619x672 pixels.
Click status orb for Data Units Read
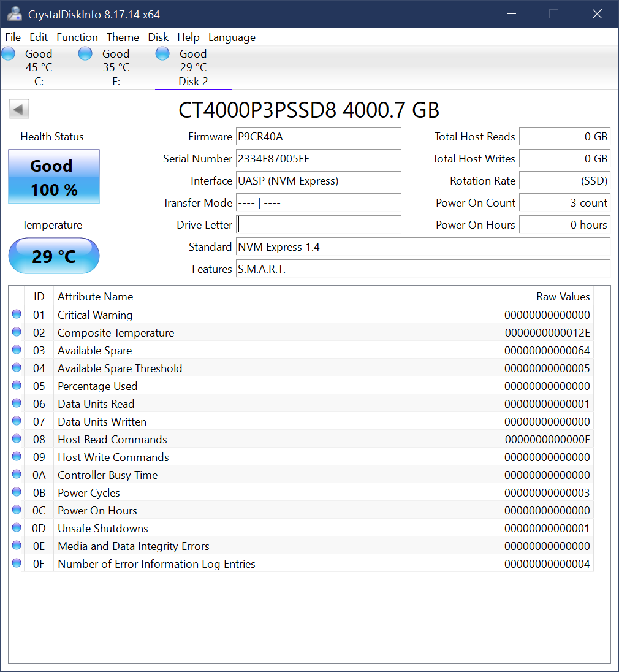click(x=17, y=403)
